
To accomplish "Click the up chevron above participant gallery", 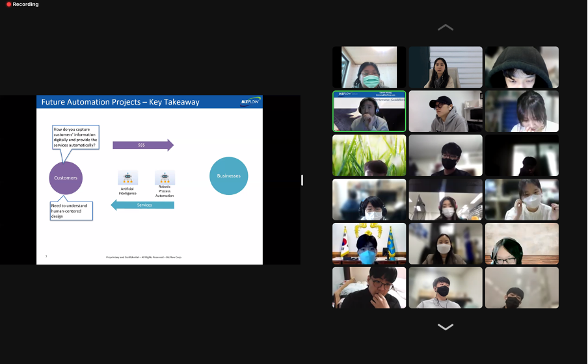I will tap(446, 27).
